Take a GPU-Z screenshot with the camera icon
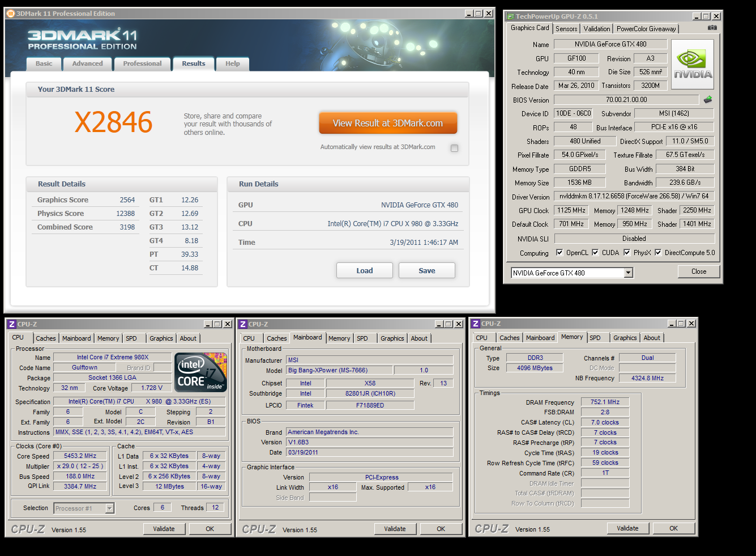756x556 pixels. point(712,28)
